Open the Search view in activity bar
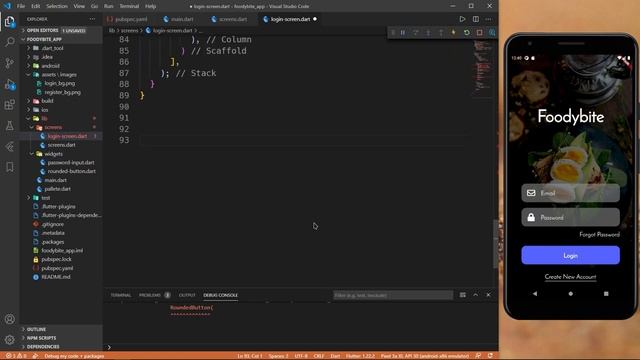The height and width of the screenshot is (360, 640). (x=9, y=42)
